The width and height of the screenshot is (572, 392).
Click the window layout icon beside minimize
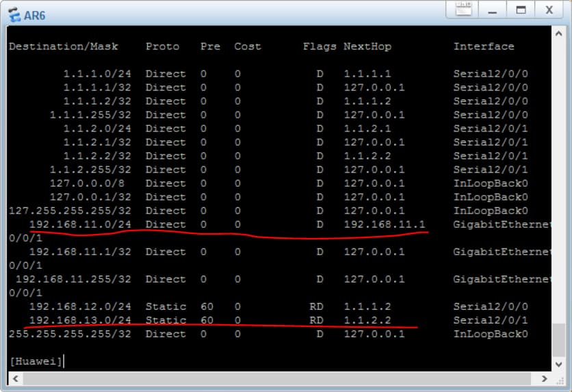[464, 9]
